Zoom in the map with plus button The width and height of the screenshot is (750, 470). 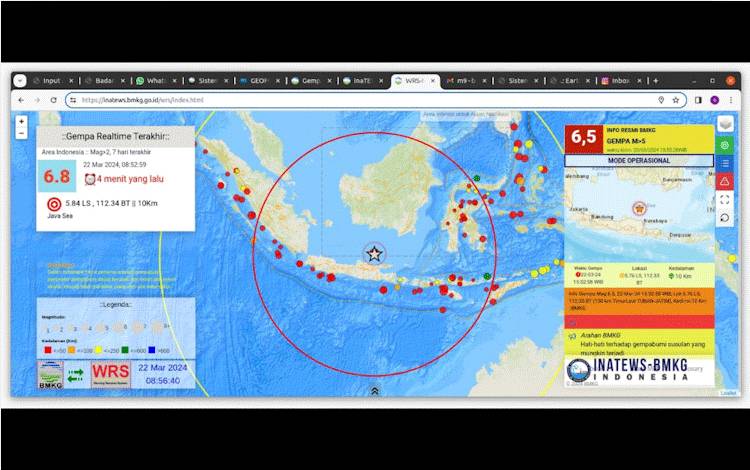tap(21, 121)
